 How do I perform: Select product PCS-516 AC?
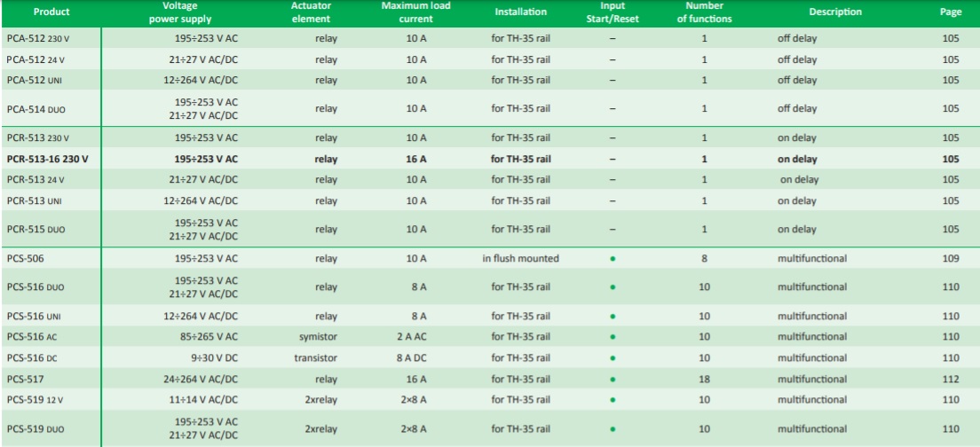[x=32, y=336]
